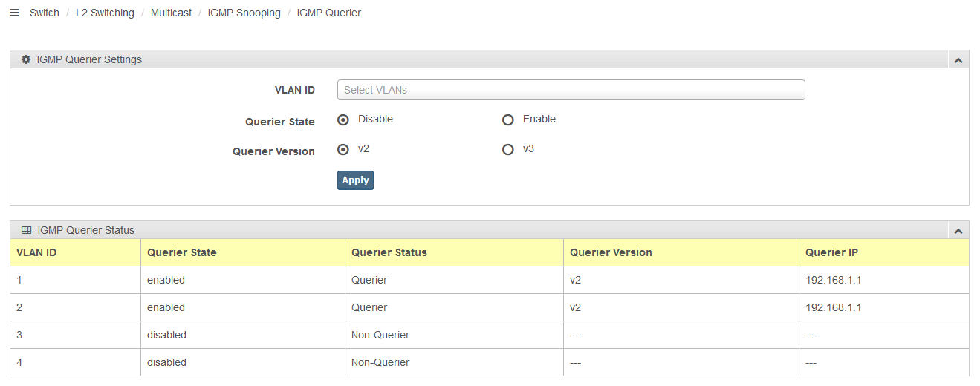Click the table icon in IGMP Querier Status
Viewport: 980px width, 386px height.
[27, 230]
